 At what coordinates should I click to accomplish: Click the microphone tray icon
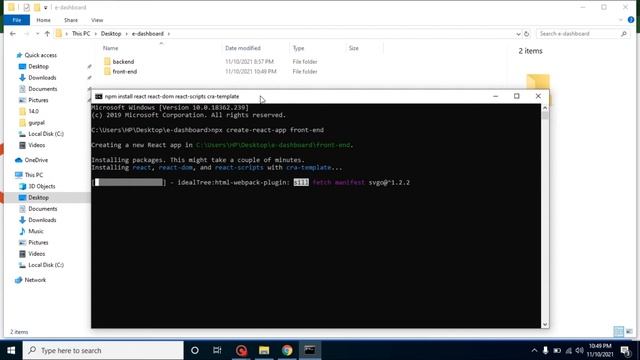tap(545, 350)
